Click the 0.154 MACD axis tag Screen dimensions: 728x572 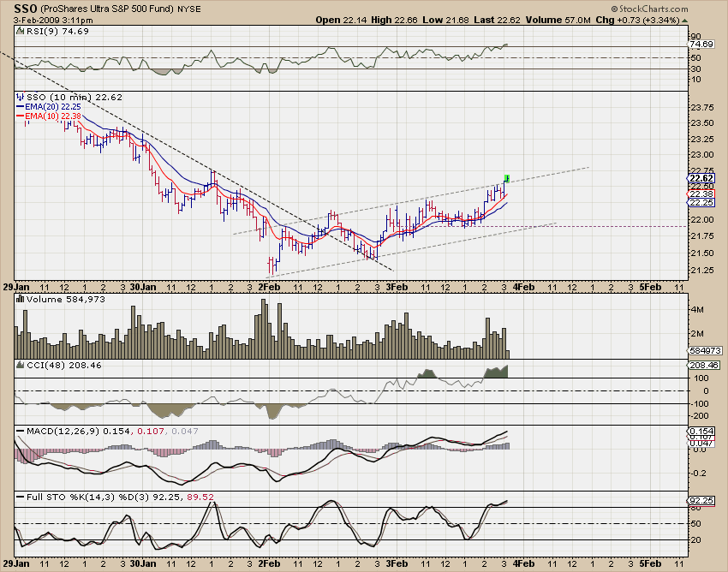[x=701, y=432]
